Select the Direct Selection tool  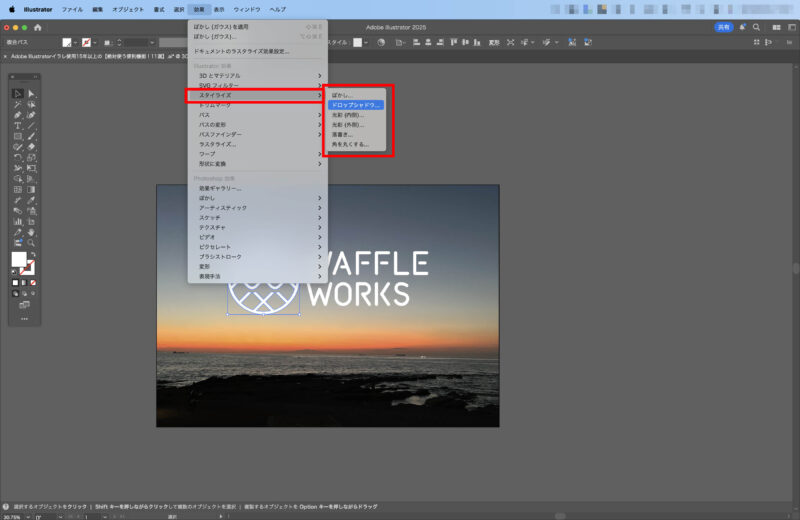coord(31,93)
